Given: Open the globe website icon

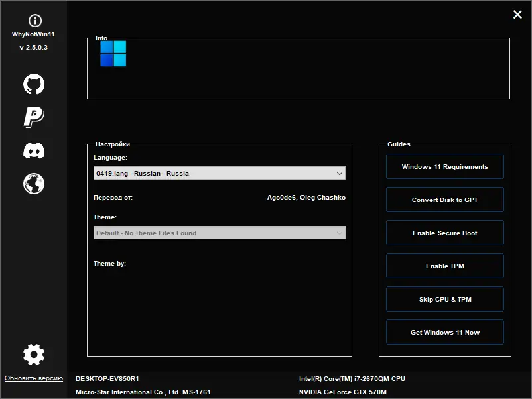Looking at the screenshot, I should pyautogui.click(x=34, y=184).
